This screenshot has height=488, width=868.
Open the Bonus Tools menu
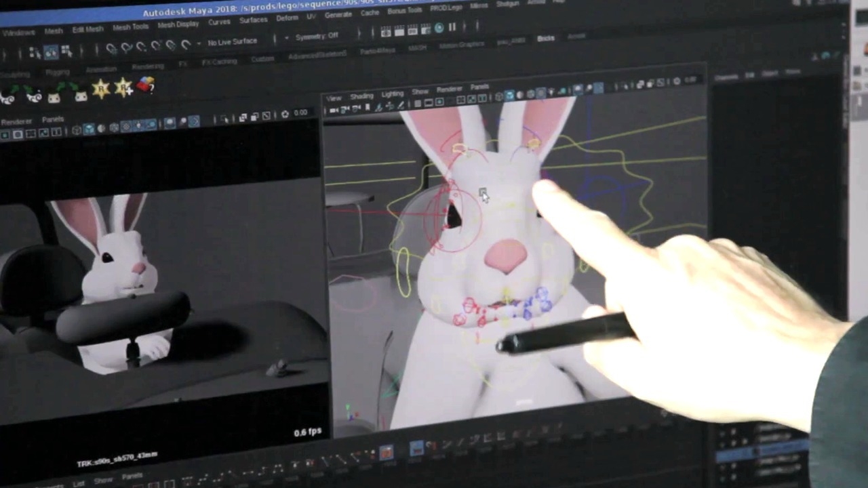click(404, 11)
